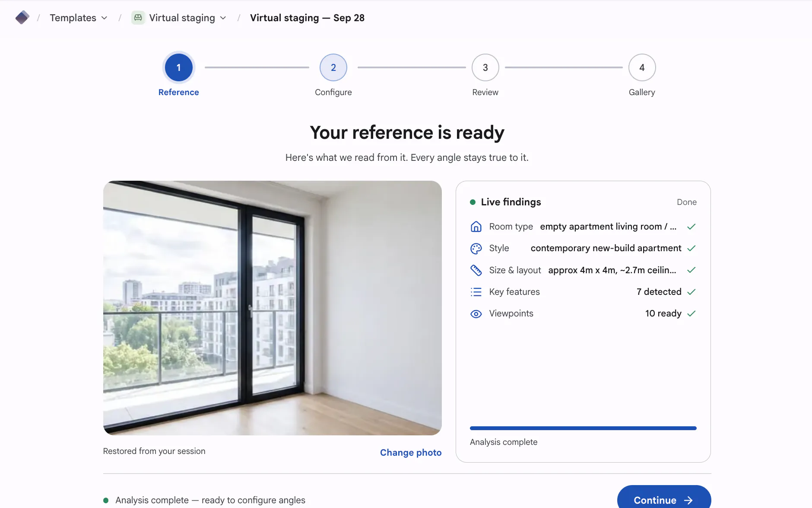Click the checkmark on Viewpoints row
The image size is (812, 508).
coord(691,313)
